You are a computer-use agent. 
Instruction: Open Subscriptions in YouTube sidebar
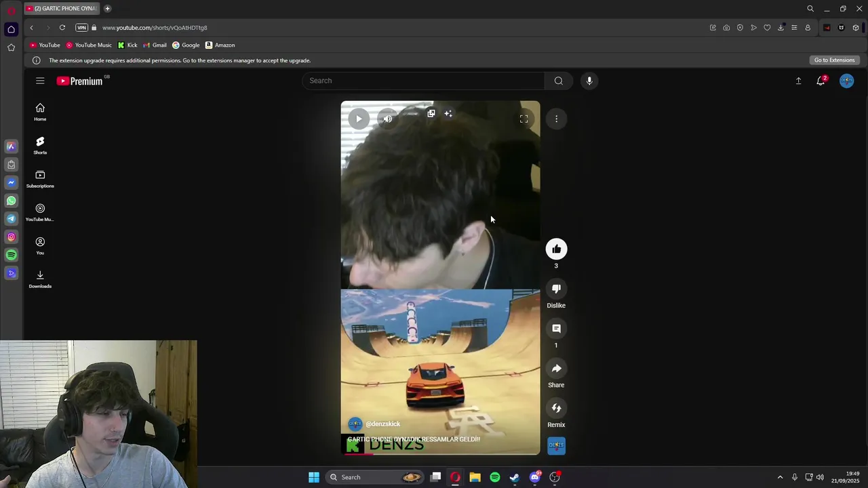(40, 179)
